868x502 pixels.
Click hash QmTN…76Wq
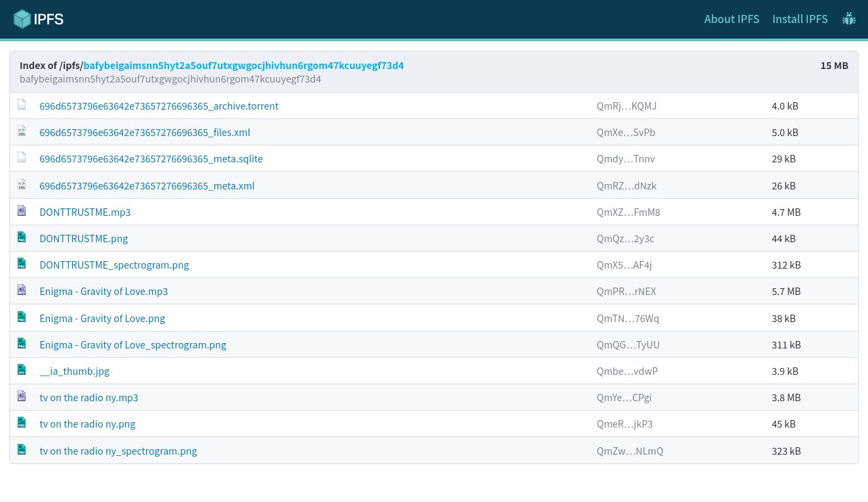(x=628, y=319)
